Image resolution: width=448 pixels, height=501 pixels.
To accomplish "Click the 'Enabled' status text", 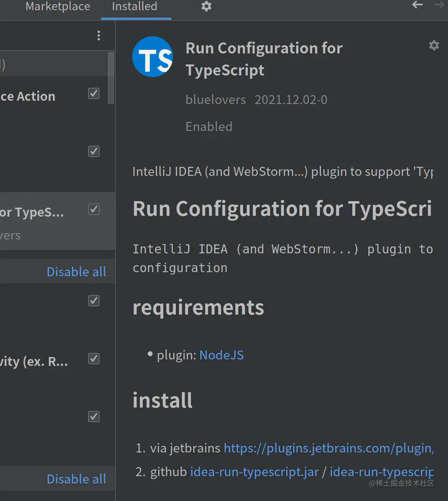I will click(209, 127).
